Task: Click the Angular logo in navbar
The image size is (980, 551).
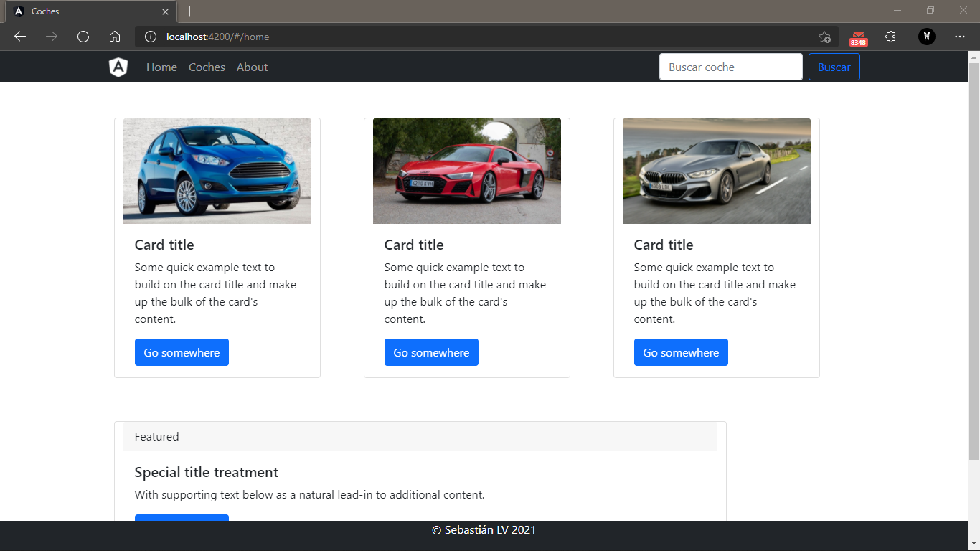Action: [118, 67]
